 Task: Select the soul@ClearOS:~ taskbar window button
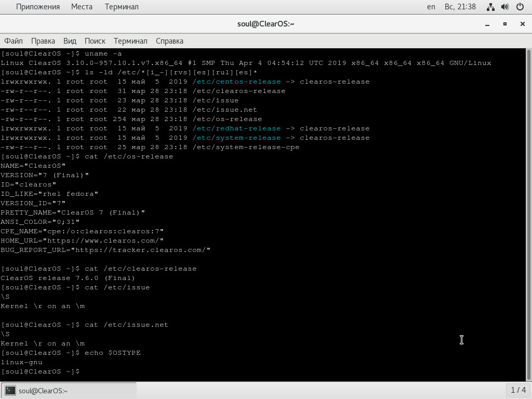(x=69, y=391)
